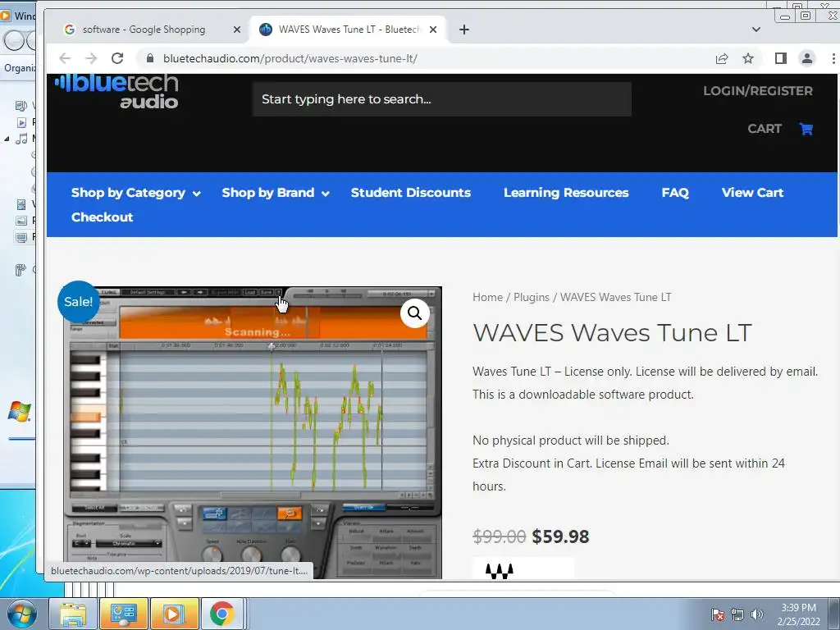Close the software - Google Shopping tab

tap(237, 30)
